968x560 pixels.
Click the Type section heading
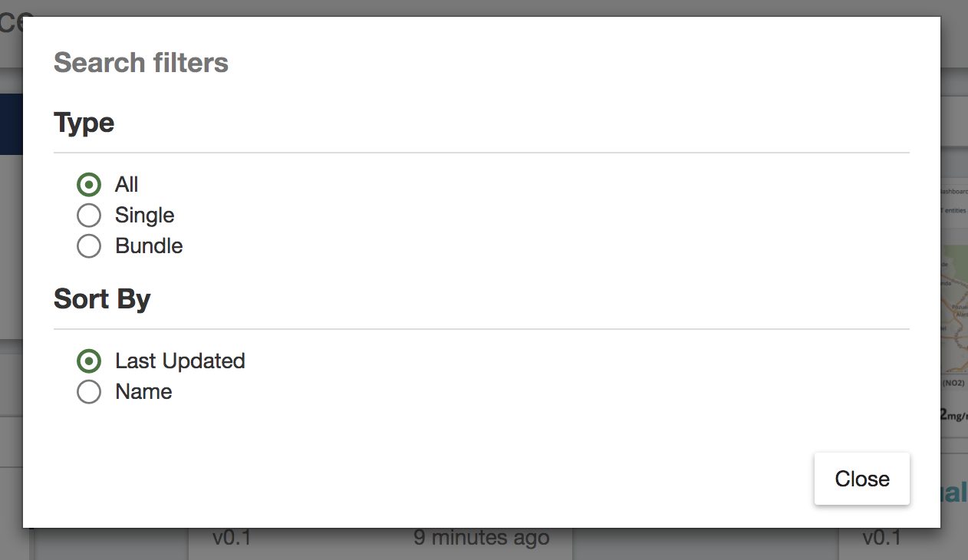(x=84, y=123)
